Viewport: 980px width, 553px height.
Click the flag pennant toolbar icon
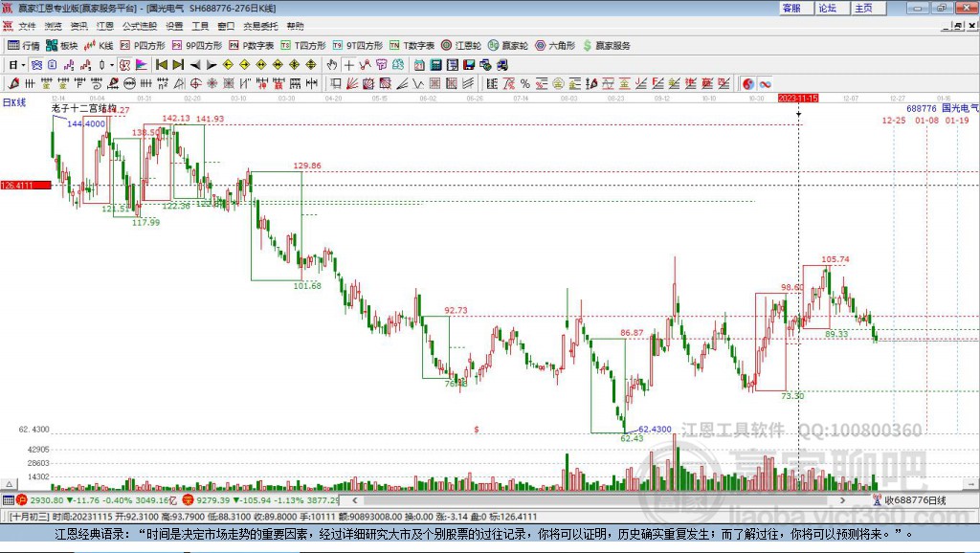click(142, 65)
